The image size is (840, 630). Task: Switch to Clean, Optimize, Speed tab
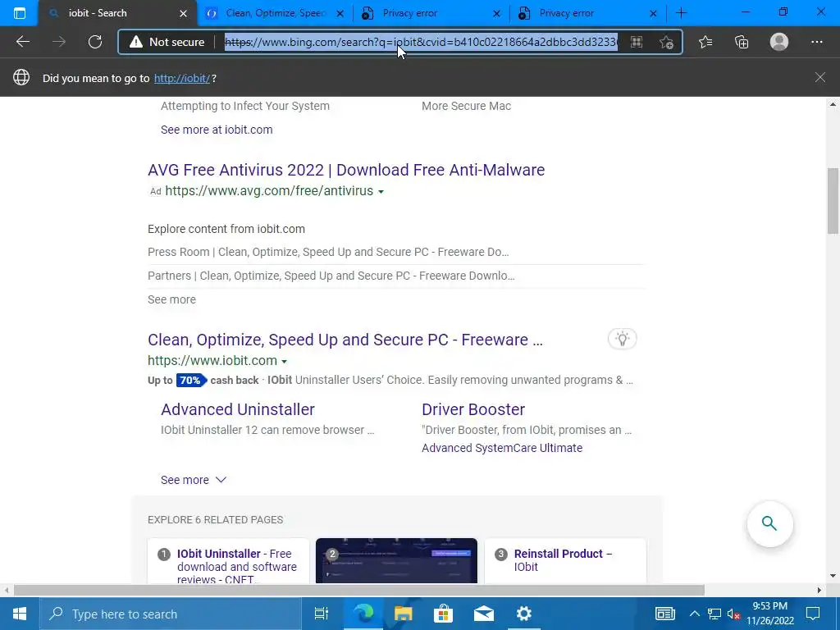[x=276, y=13]
